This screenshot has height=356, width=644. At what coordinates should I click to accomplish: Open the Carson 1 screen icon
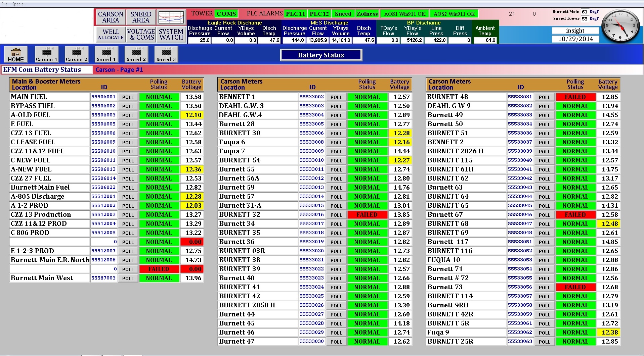pyautogui.click(x=46, y=54)
